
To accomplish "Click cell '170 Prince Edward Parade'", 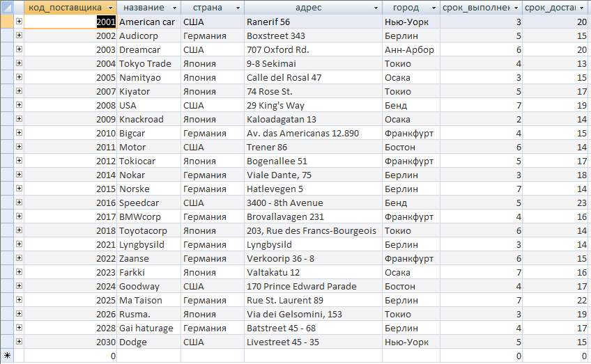I will point(313,287).
